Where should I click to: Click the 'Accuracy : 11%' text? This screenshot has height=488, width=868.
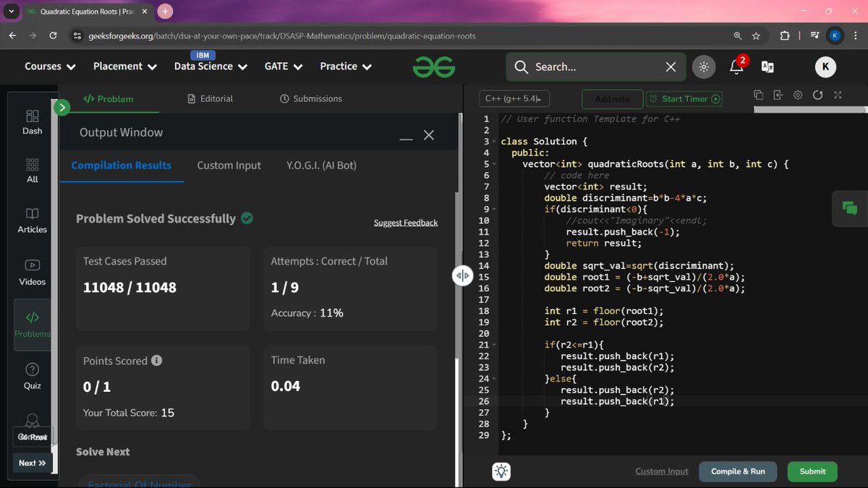(307, 313)
